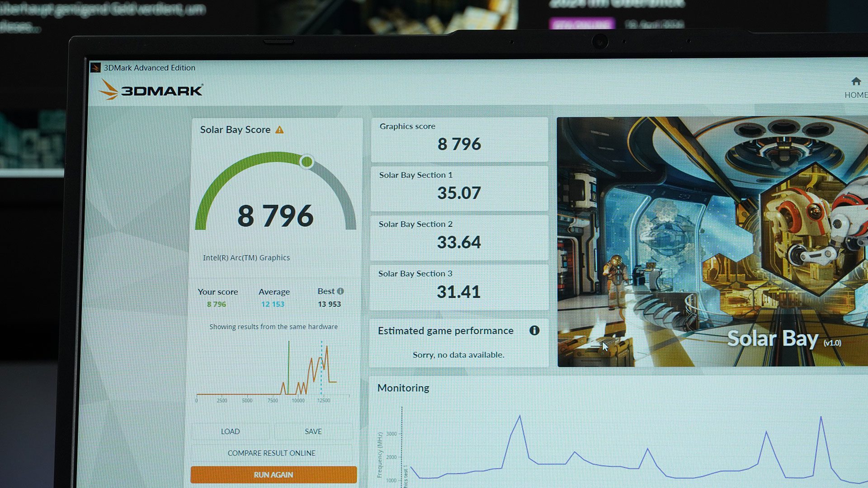This screenshot has width=868, height=488.
Task: Click the 3DMark logo in the header
Action: click(151, 90)
